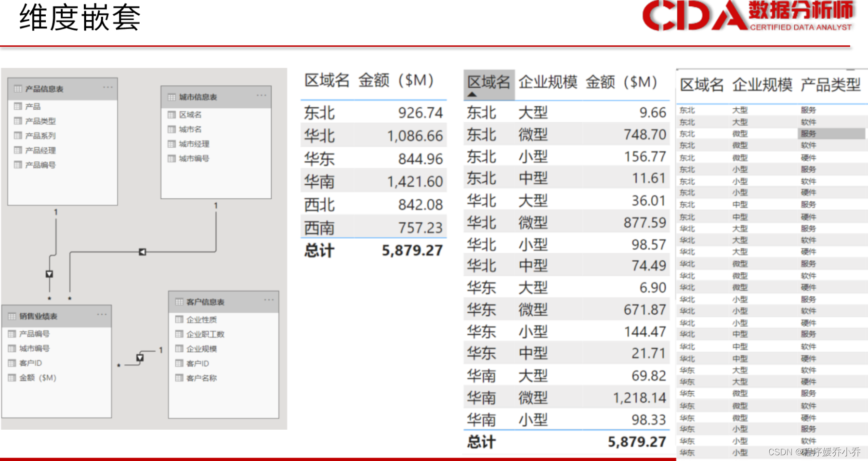Click 产品信息表 card title

click(x=44, y=89)
